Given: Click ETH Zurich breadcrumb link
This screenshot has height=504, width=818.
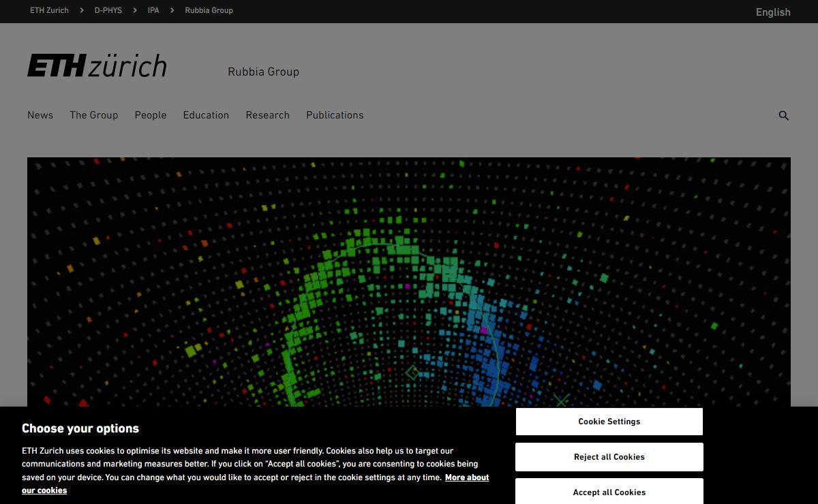Looking at the screenshot, I should pos(49,10).
